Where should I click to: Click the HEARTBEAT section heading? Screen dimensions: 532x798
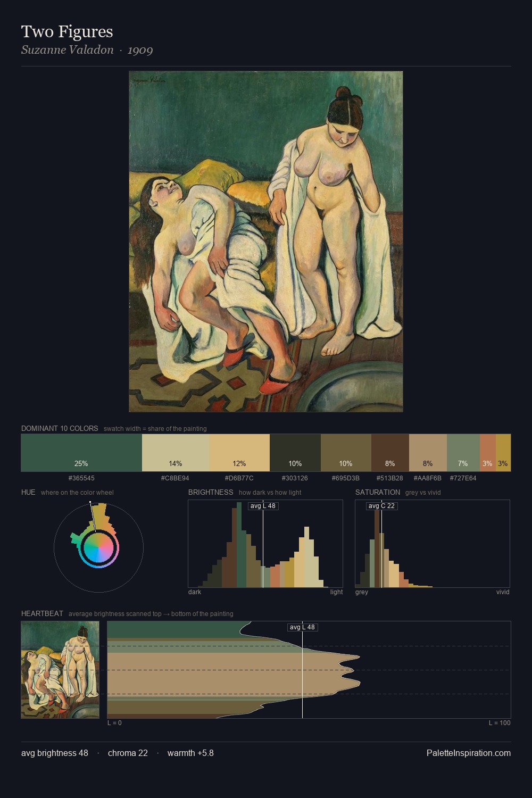42,613
